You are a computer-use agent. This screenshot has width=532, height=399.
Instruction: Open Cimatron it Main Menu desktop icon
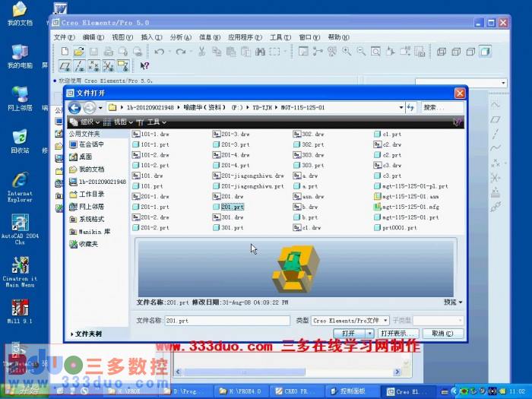click(x=20, y=272)
